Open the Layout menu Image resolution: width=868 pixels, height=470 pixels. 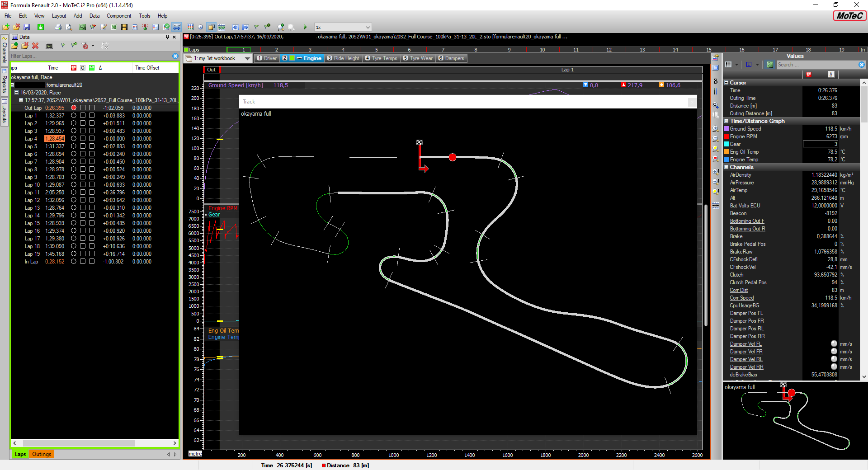coord(59,16)
